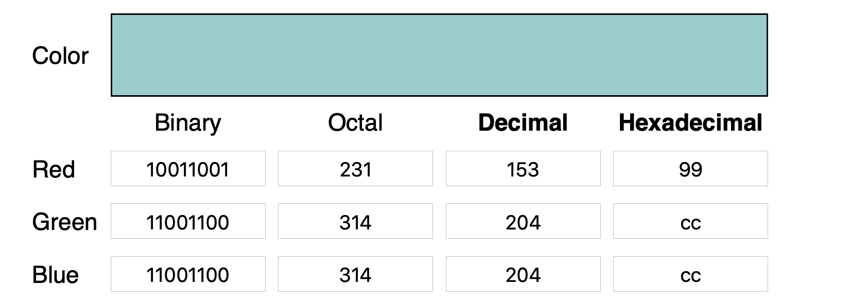Click the bold Hexadecimal column header

(x=690, y=123)
